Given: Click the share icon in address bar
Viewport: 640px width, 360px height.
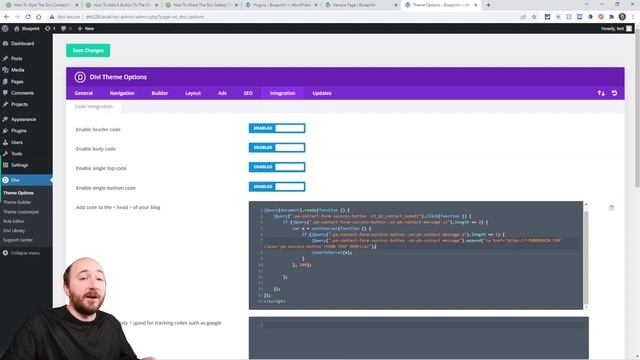Looking at the screenshot, I should click(523, 17).
